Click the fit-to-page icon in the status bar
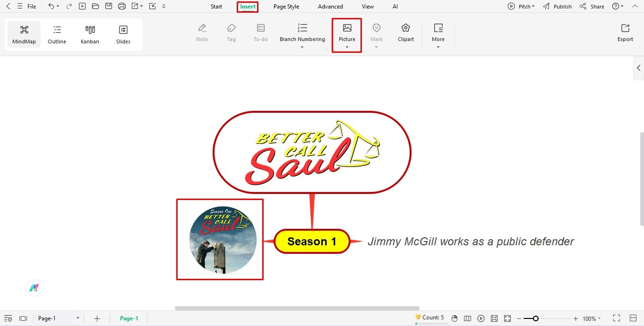The image size is (644, 326). (494, 318)
